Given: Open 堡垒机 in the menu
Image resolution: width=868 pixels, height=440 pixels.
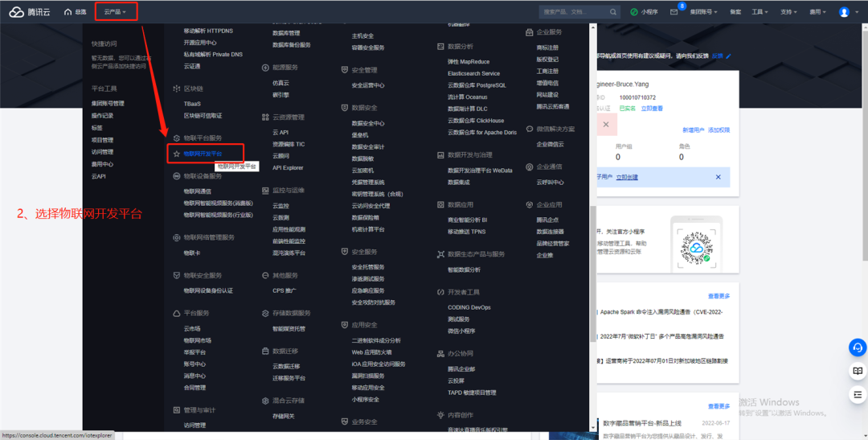Looking at the screenshot, I should tap(360, 135).
